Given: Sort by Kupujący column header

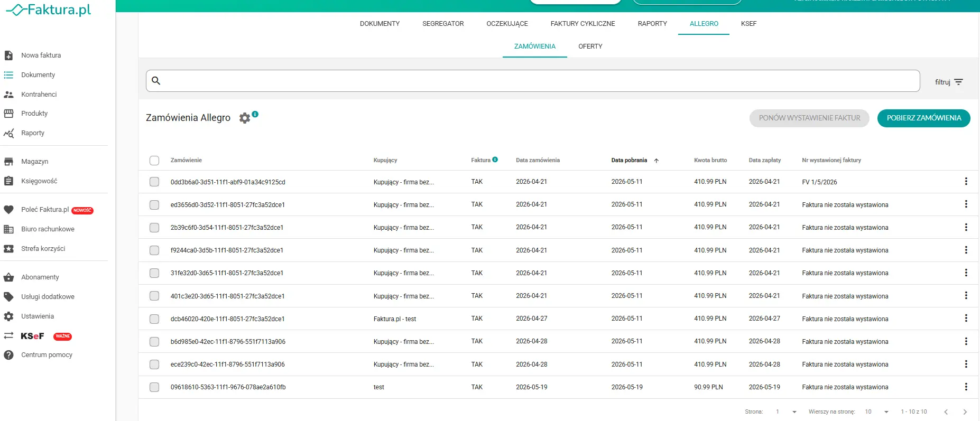Looking at the screenshot, I should tap(385, 160).
